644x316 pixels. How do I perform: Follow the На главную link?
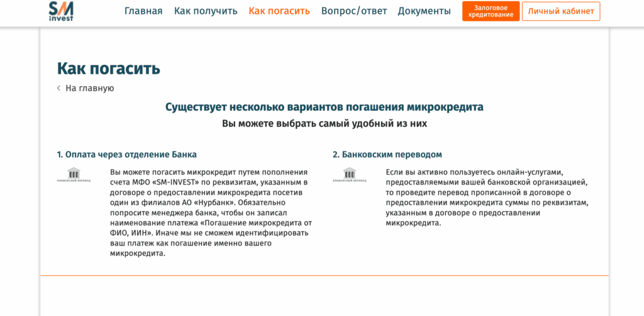coord(89,89)
